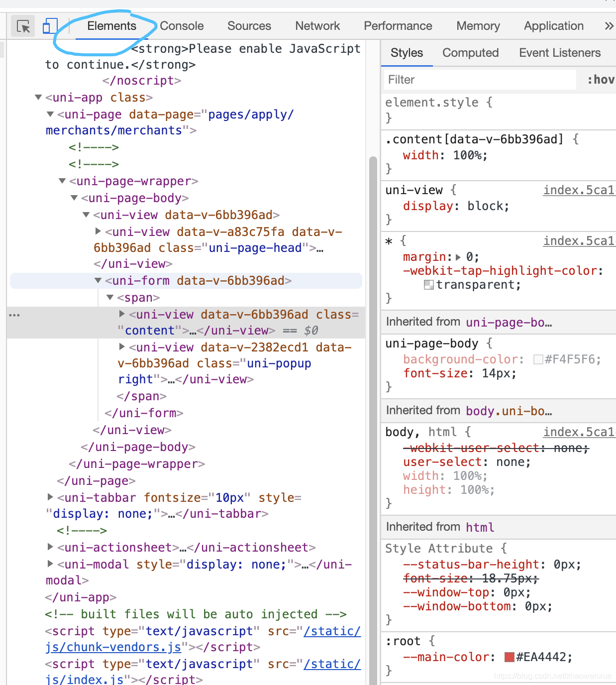This screenshot has width=616, height=685.
Task: Open the #F4F5F6 background color swatch
Action: 538,359
